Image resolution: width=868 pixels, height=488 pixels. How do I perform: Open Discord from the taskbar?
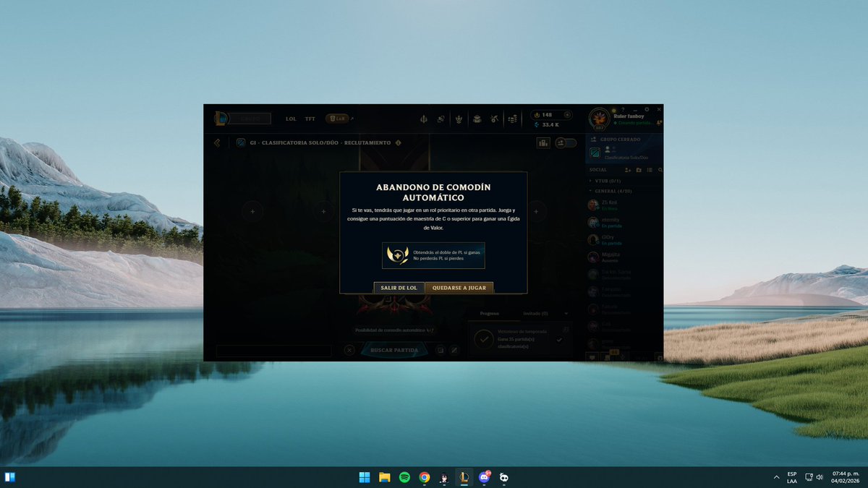(x=484, y=477)
